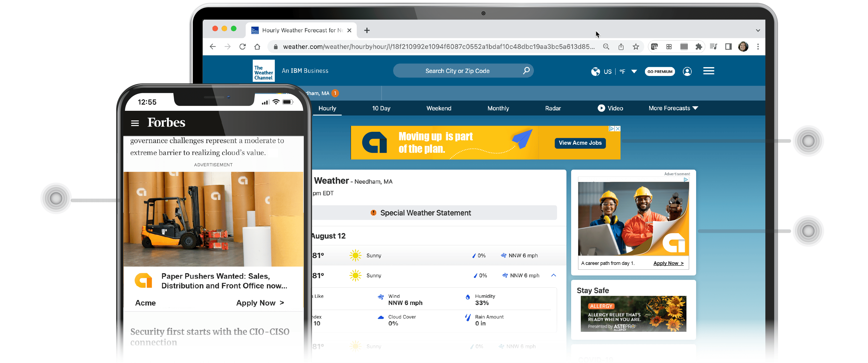Screen dimensions: 868x363
Task: Click the globe US region icon
Action: (x=595, y=72)
